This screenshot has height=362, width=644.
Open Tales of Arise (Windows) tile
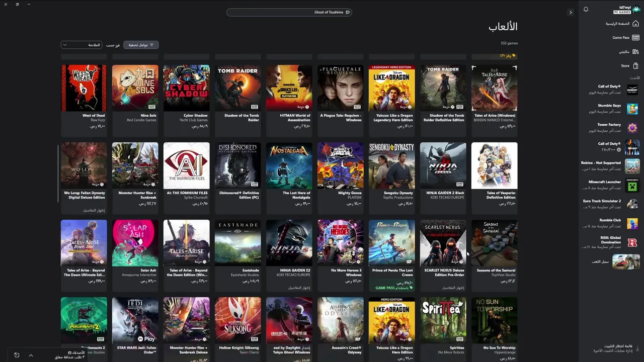pyautogui.click(x=495, y=100)
